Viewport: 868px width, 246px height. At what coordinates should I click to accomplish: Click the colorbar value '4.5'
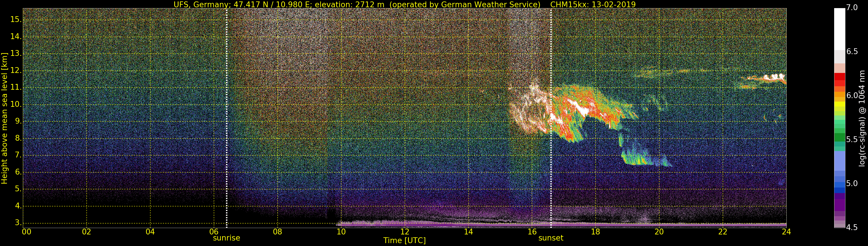[852, 228]
